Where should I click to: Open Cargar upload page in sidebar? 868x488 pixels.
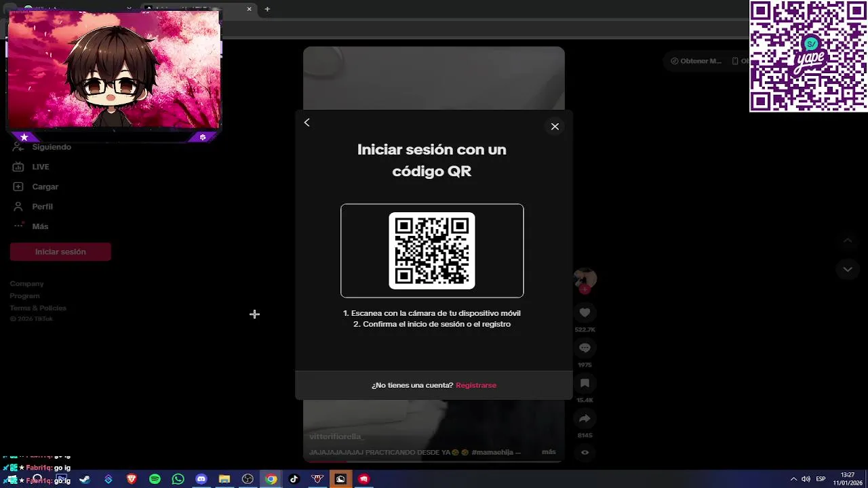[x=45, y=186]
